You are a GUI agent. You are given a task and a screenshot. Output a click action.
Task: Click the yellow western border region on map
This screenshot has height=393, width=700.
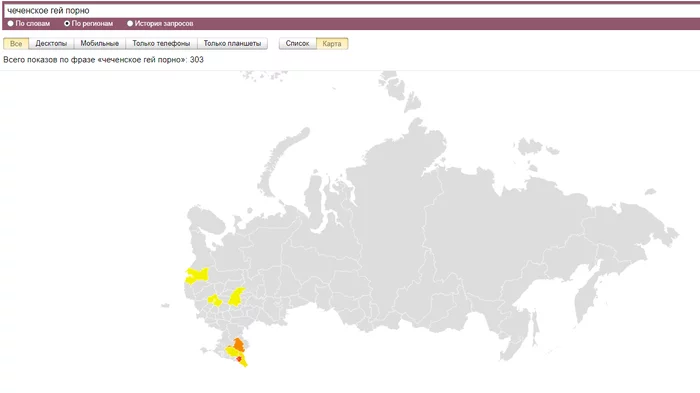pos(197,276)
